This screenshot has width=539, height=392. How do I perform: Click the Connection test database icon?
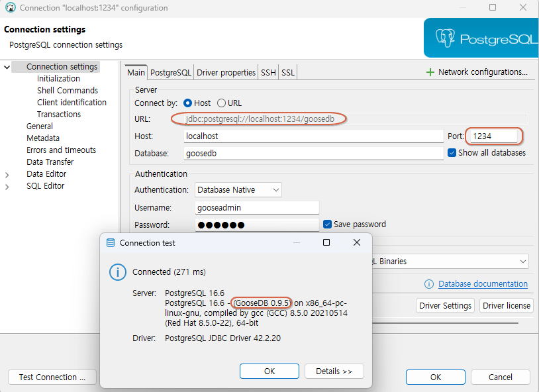pos(111,243)
